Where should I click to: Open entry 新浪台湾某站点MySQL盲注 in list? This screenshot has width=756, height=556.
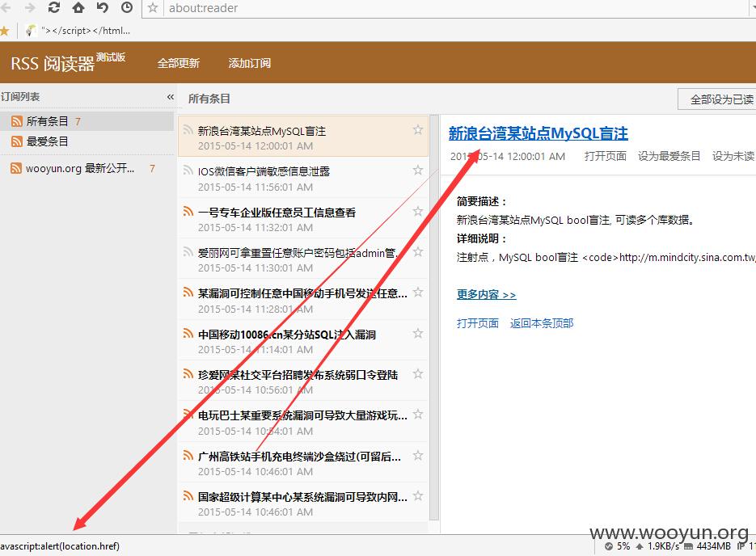click(x=303, y=137)
